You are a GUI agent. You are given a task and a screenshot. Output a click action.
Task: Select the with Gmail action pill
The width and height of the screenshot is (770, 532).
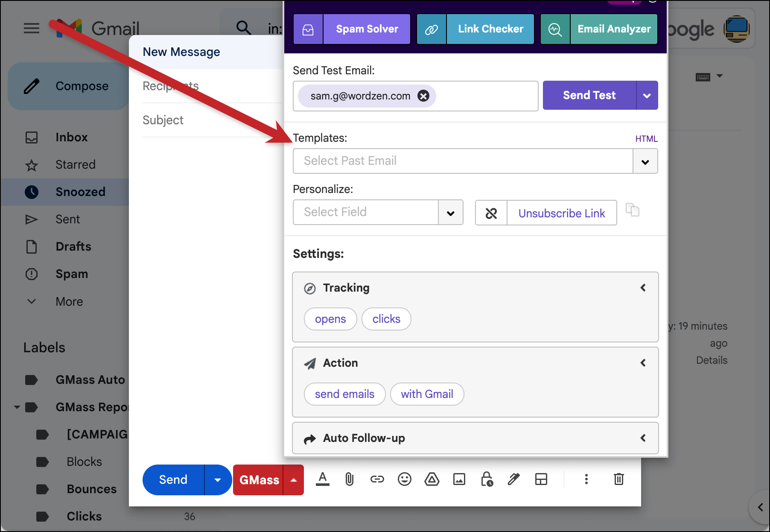pyautogui.click(x=427, y=394)
